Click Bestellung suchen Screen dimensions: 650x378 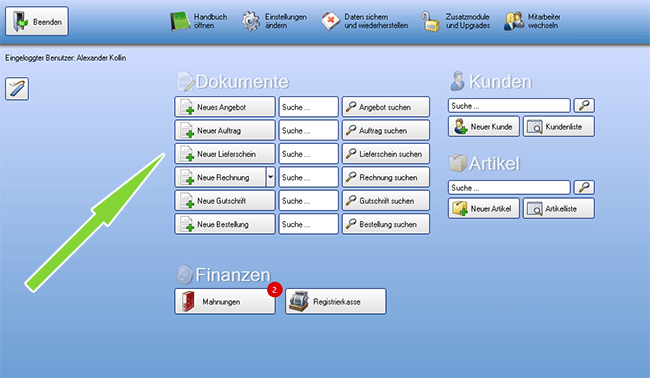(386, 224)
